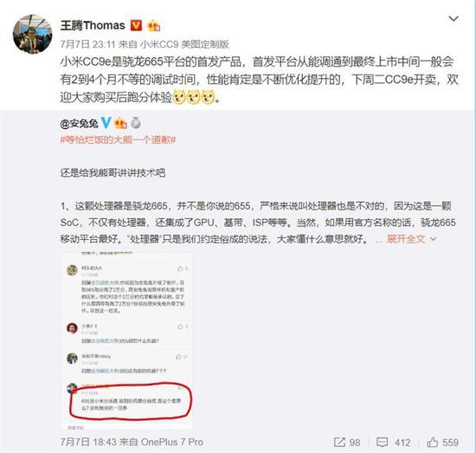Click the 7月7日 18:43 repost timestamp
Viewport: 476px width, 453px height.
click(87, 442)
